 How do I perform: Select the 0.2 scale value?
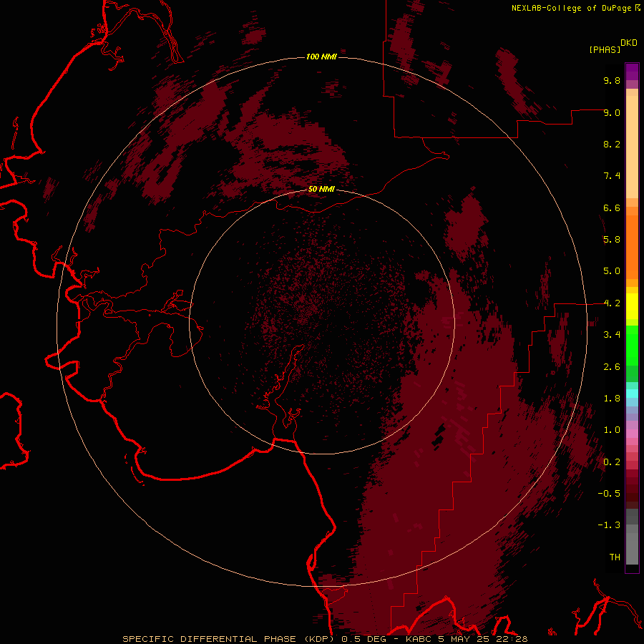[612, 462]
